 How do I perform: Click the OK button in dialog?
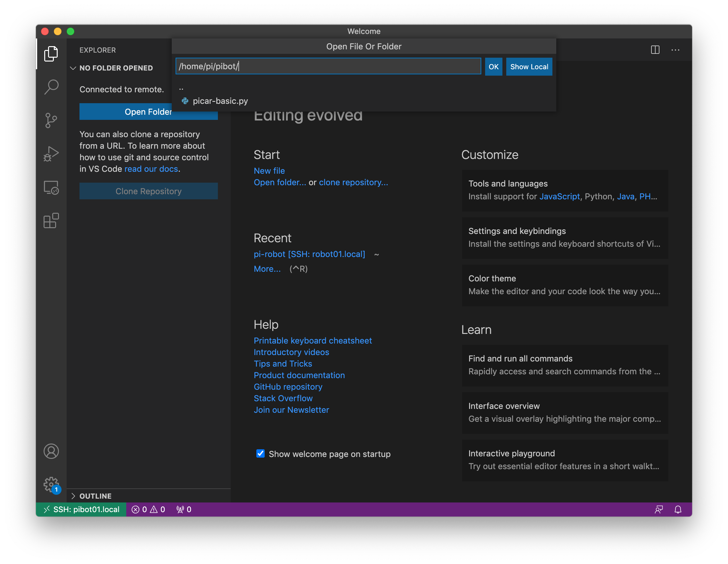[493, 67]
